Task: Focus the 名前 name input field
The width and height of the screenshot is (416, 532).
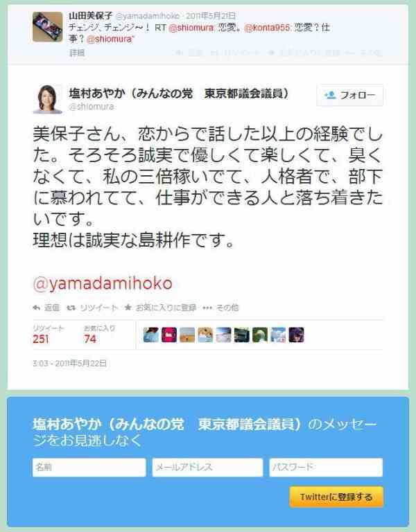Action: (89, 468)
